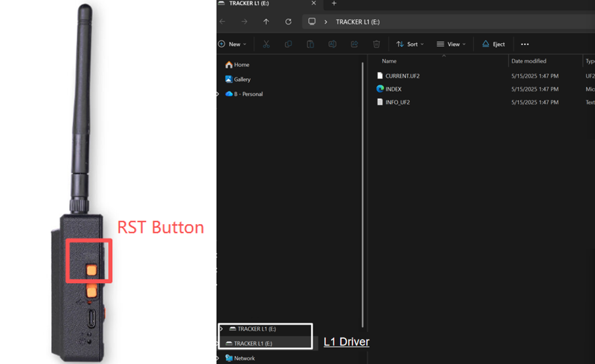
Task: Open the See more ellipsis menu
Action: (x=525, y=44)
